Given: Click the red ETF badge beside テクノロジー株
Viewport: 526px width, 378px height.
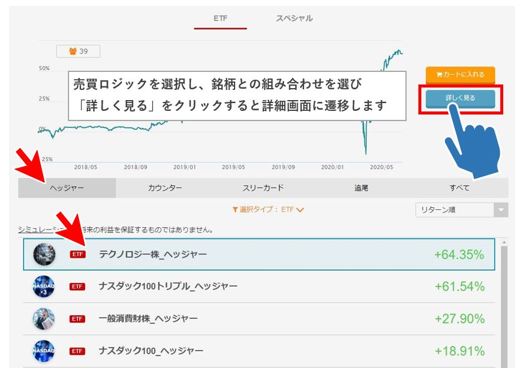Looking at the screenshot, I should pyautogui.click(x=77, y=254).
